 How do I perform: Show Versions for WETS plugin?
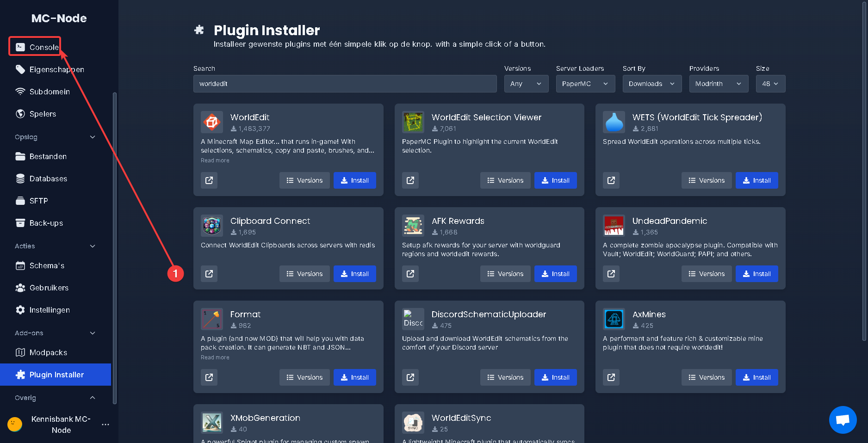pos(707,180)
